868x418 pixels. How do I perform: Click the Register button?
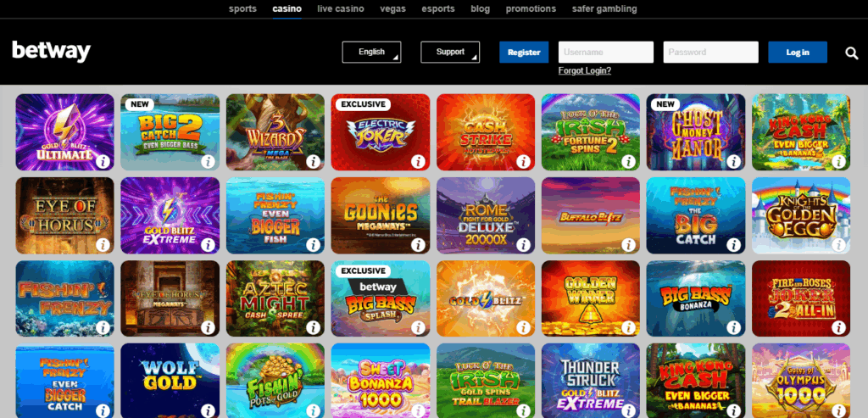524,52
